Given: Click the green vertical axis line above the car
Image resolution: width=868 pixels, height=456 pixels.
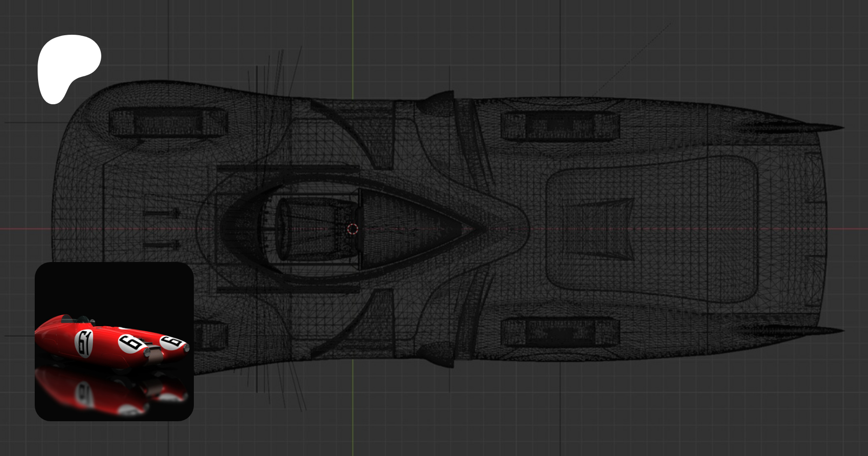Looking at the screenshot, I should [x=353, y=43].
